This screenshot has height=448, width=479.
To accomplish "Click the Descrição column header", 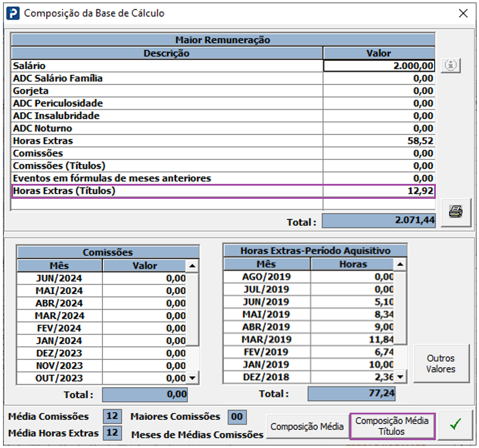I will [167, 53].
